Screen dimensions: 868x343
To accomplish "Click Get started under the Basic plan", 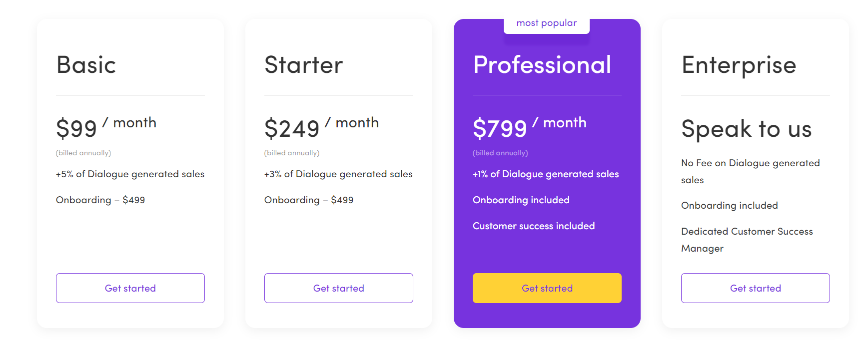I will (x=130, y=288).
